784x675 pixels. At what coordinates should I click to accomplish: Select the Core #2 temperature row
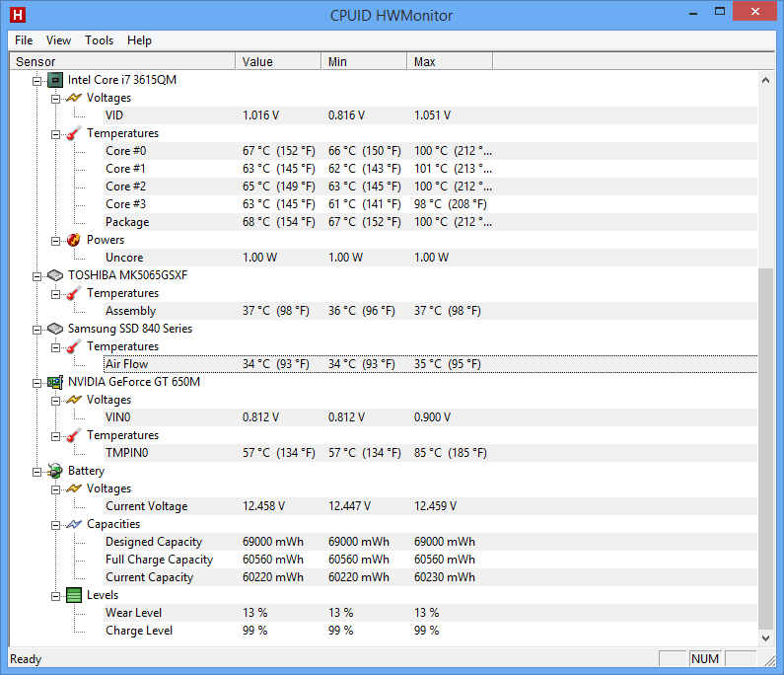(430, 187)
